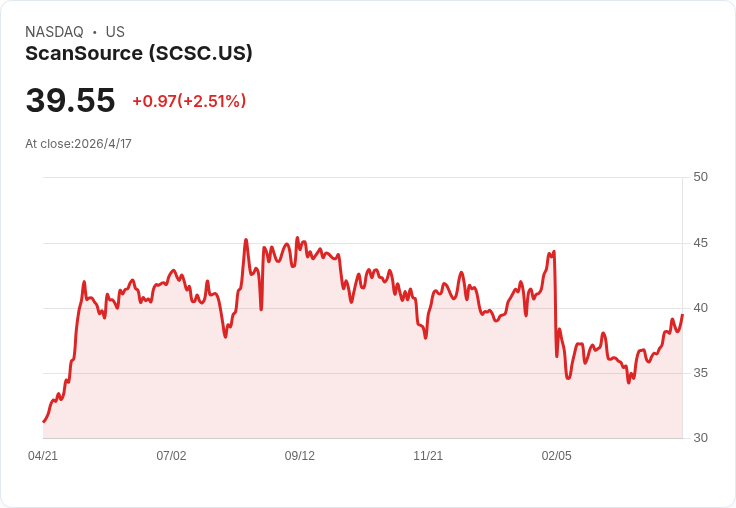Click the 30 price axis label

[700, 438]
